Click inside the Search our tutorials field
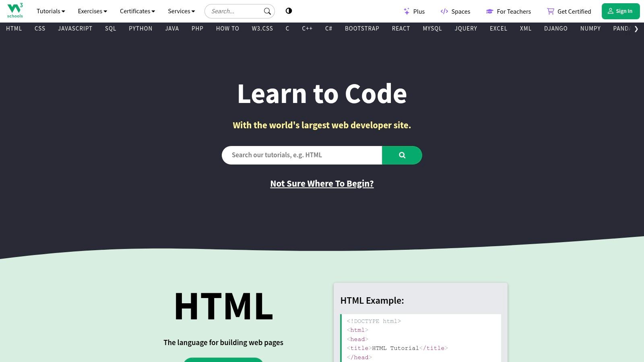This screenshot has height=362, width=644. 301,155
